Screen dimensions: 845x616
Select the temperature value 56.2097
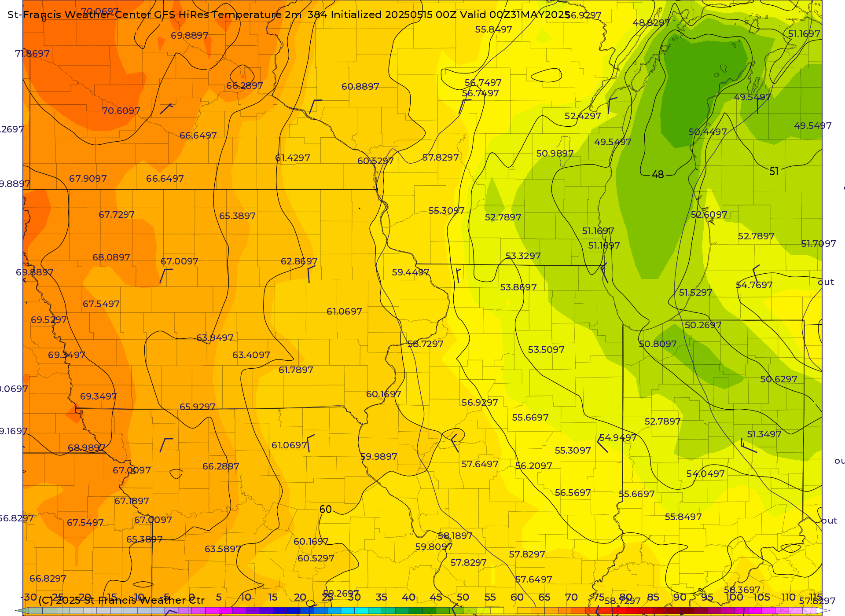click(x=534, y=466)
